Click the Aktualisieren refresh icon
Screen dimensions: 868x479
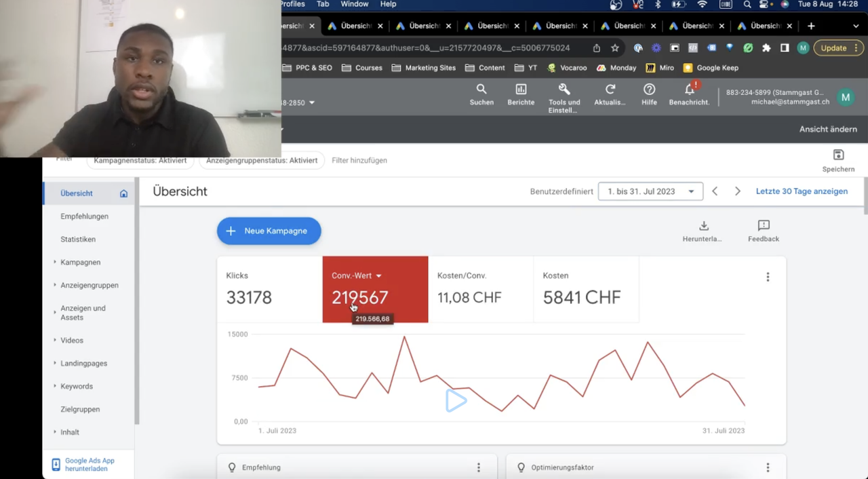pos(610,89)
